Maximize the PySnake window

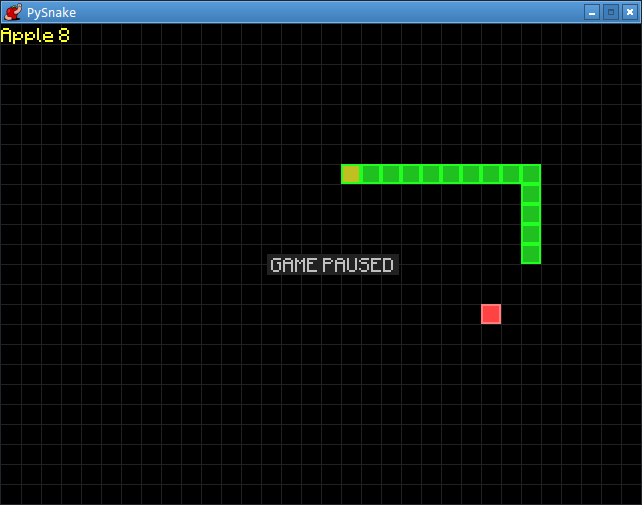(610, 12)
